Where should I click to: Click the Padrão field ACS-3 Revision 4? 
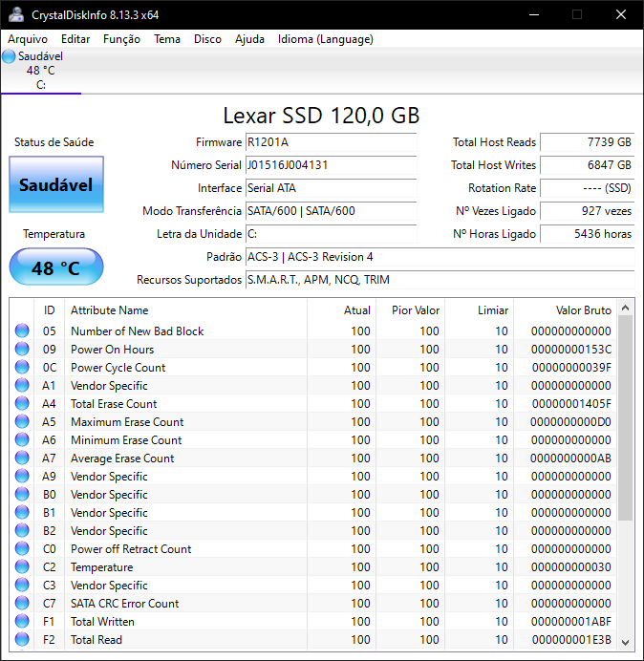[x=440, y=257]
